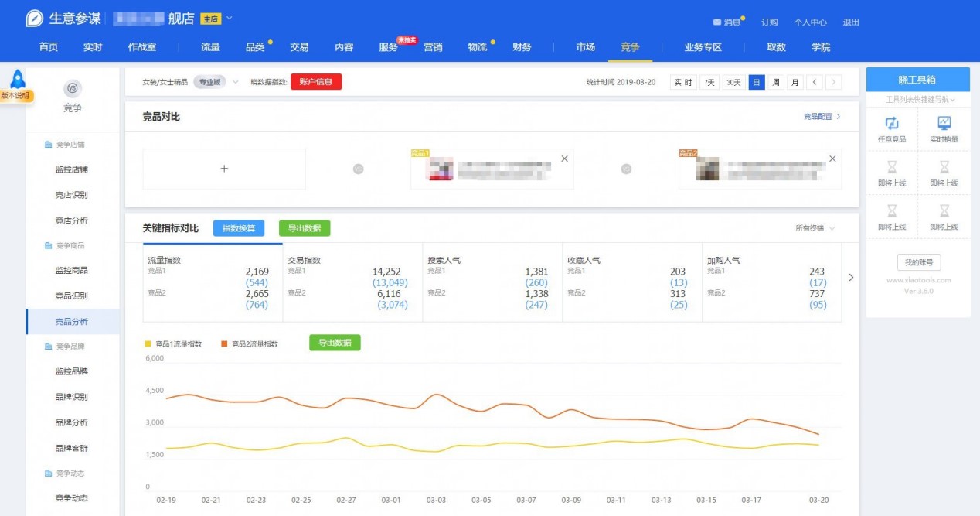Select the 7天 time range

click(x=709, y=82)
